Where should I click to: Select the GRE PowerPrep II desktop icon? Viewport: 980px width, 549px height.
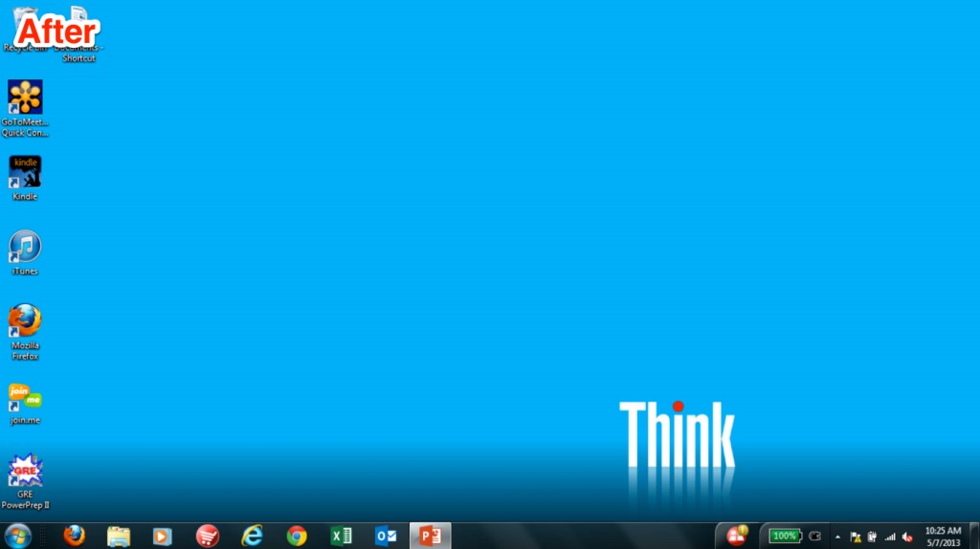tap(25, 472)
